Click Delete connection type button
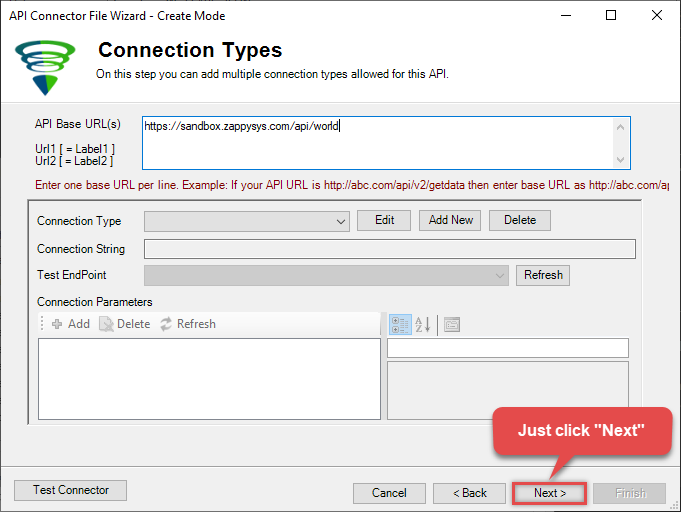The width and height of the screenshot is (681, 512). [520, 220]
